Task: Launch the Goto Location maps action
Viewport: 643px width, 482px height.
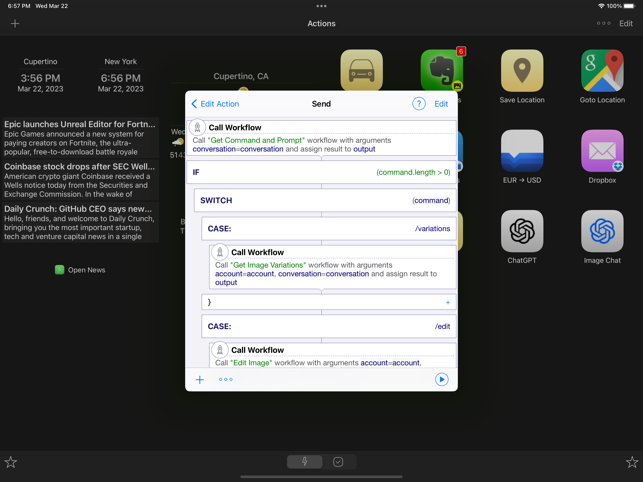Action: [x=602, y=71]
